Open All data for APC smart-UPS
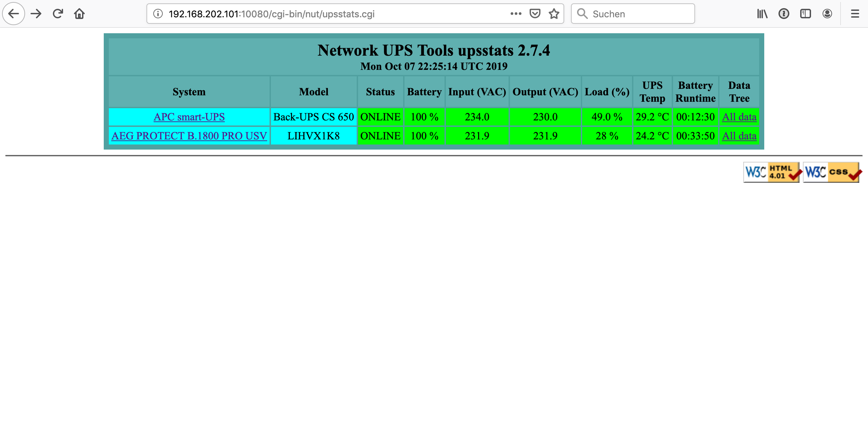Viewport: 868px width, 426px height. coord(739,117)
